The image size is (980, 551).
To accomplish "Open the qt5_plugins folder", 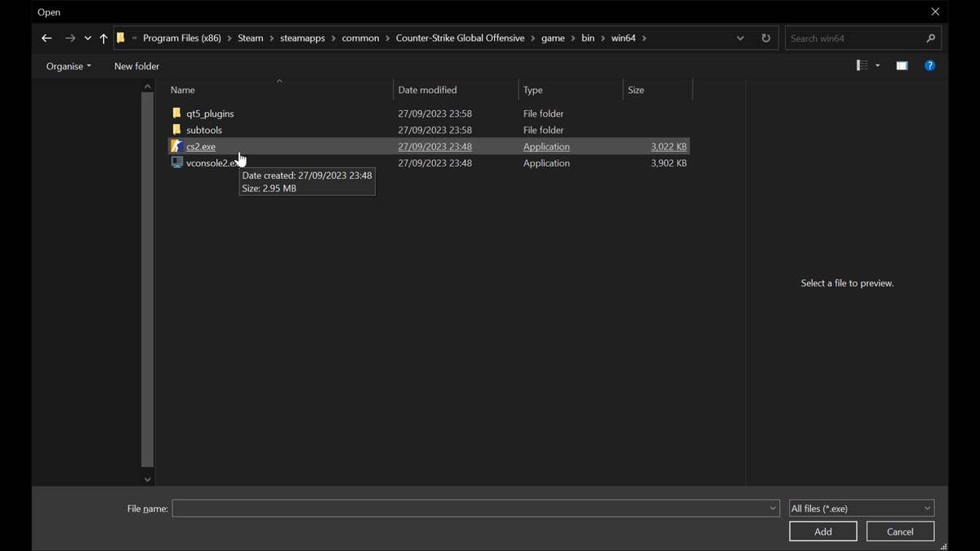I will [x=210, y=113].
